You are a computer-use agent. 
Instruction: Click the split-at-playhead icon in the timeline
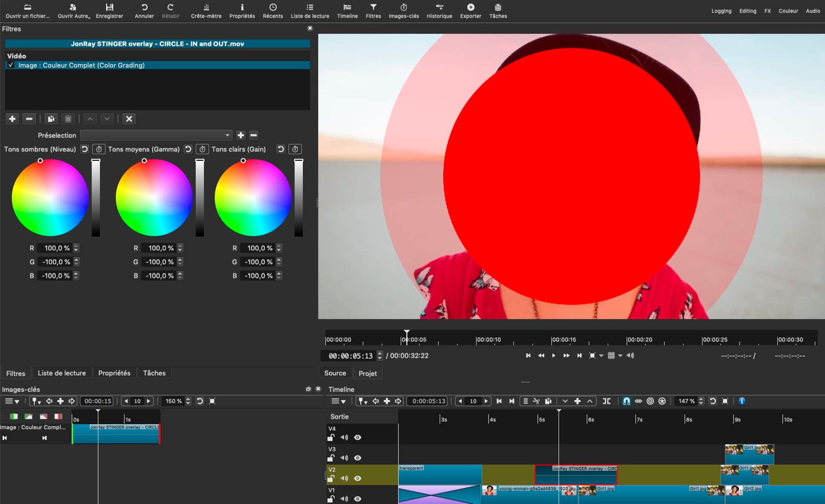pyautogui.click(x=606, y=401)
